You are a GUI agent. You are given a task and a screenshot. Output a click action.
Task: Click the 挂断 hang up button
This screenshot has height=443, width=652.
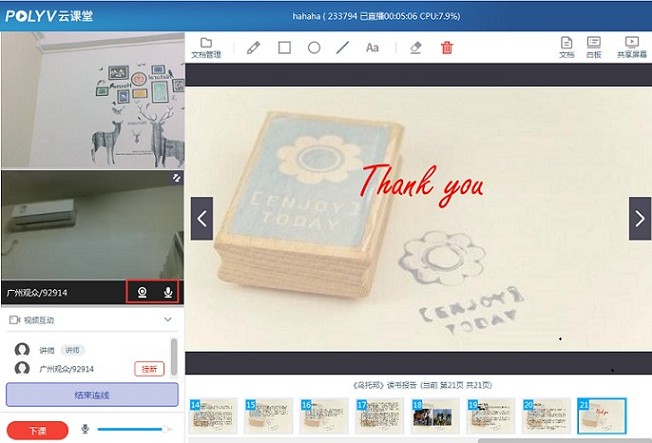149,369
